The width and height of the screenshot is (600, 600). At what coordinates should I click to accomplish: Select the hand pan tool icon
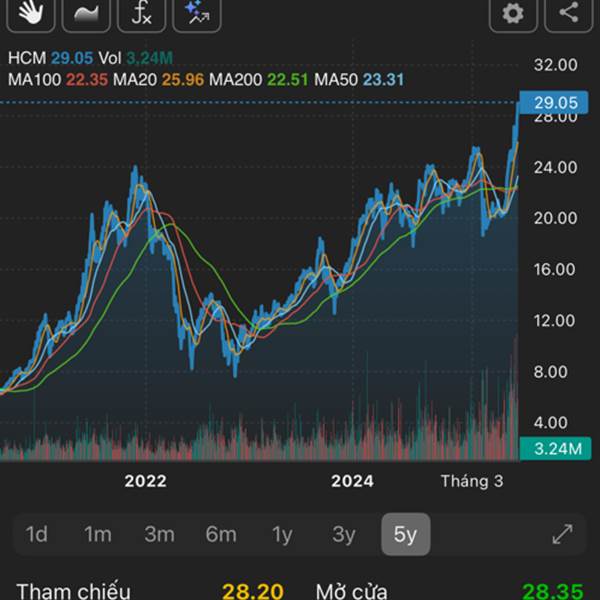click(x=31, y=14)
